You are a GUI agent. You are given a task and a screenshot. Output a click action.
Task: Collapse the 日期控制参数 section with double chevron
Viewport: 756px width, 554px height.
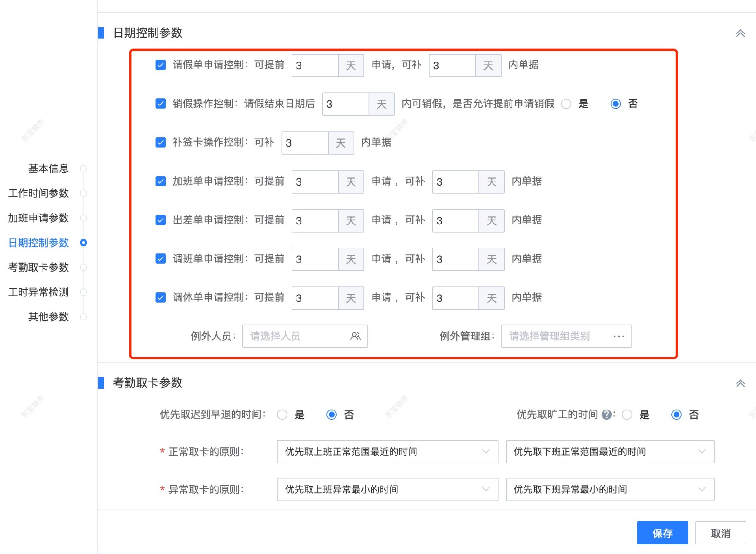tap(740, 33)
